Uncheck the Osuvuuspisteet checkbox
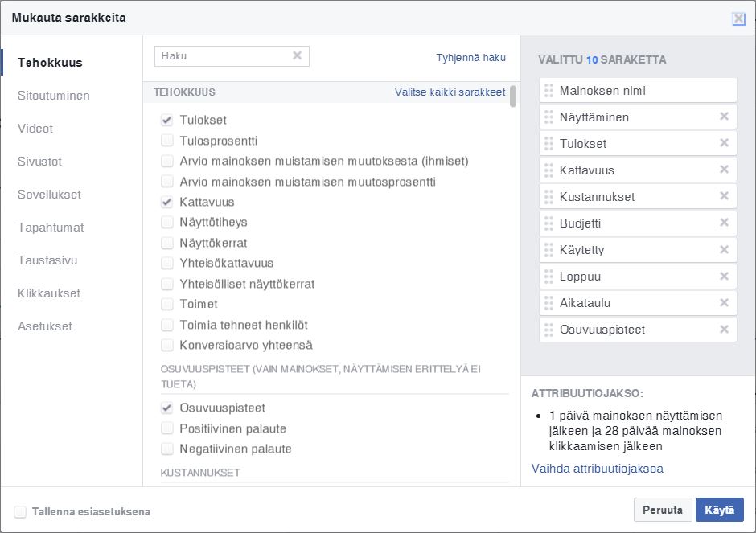Screen dimensions: 756x533 166,408
